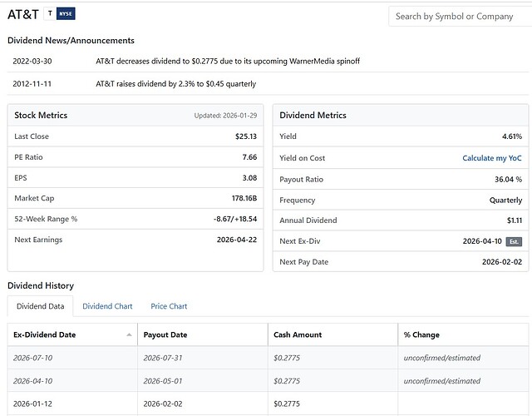The width and height of the screenshot is (532, 416).
Task: Open the 2022-03-30 dividend decrease announcement
Action: point(228,61)
